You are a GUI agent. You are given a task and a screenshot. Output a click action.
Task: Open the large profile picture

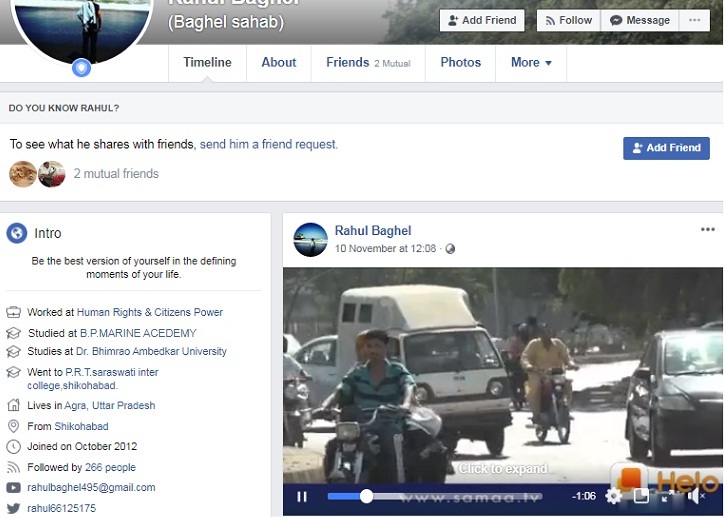[81, 29]
